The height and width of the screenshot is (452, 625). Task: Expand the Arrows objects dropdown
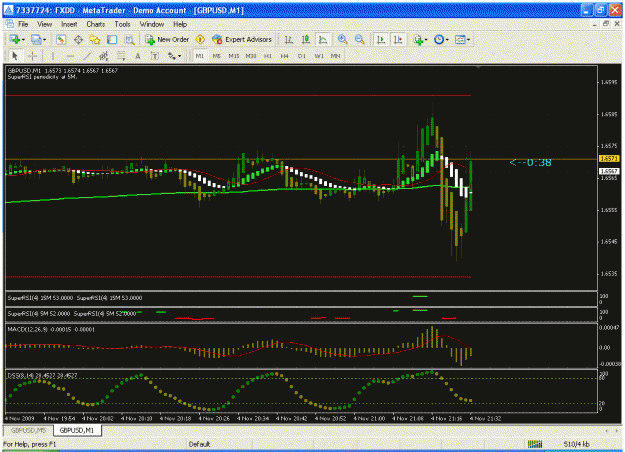coord(179,57)
